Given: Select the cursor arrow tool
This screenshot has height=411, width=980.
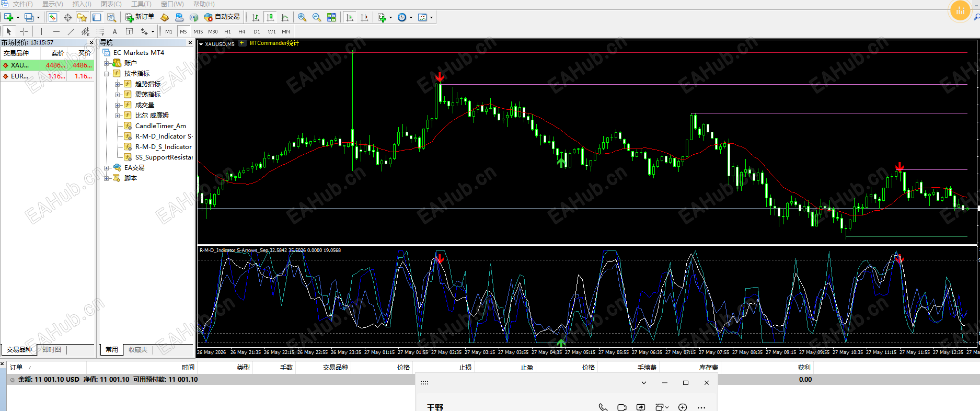Looking at the screenshot, I should [x=9, y=31].
